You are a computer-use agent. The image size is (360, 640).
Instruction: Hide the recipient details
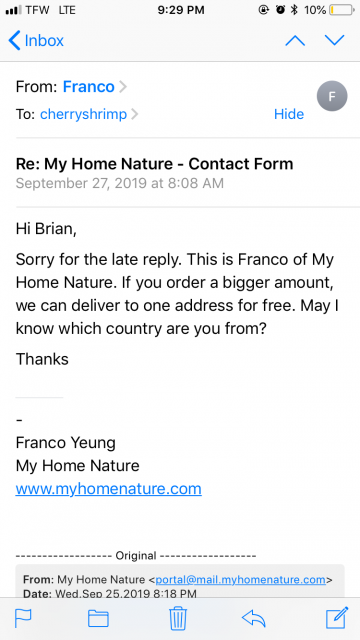(x=289, y=114)
